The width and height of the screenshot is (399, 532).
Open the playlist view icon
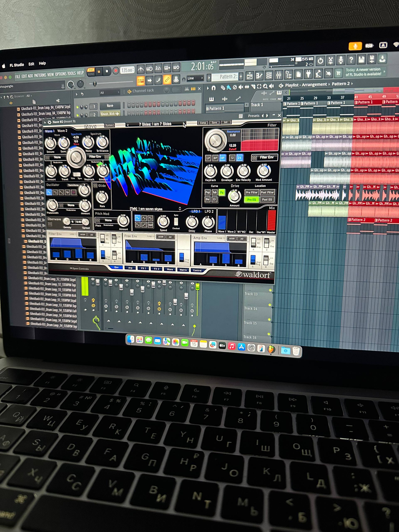coord(250,76)
